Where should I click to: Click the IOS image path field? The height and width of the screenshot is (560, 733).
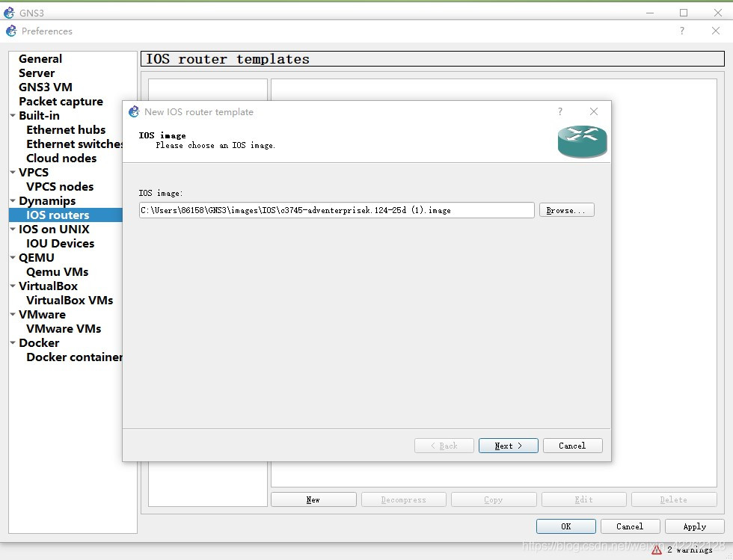click(x=337, y=210)
